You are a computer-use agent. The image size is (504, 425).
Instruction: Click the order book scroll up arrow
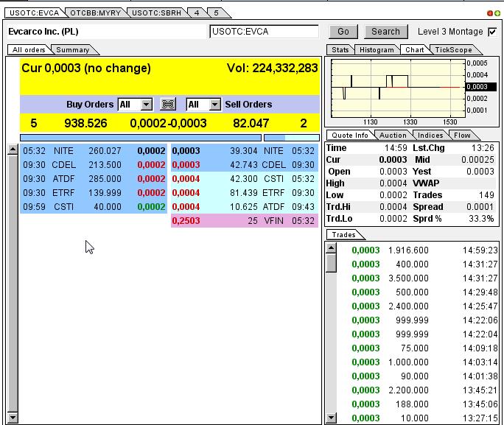click(13, 150)
